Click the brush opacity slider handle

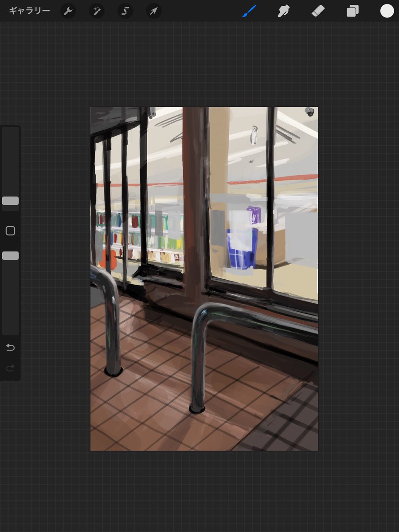[10, 256]
